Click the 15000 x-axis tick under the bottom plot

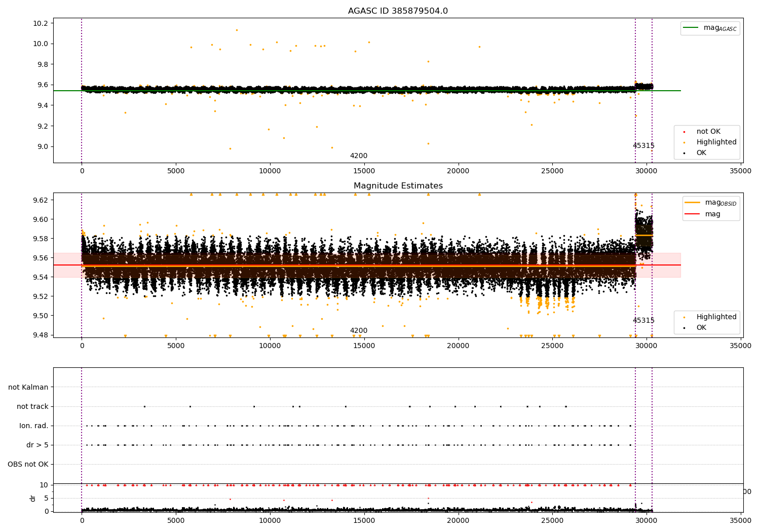[x=364, y=520]
